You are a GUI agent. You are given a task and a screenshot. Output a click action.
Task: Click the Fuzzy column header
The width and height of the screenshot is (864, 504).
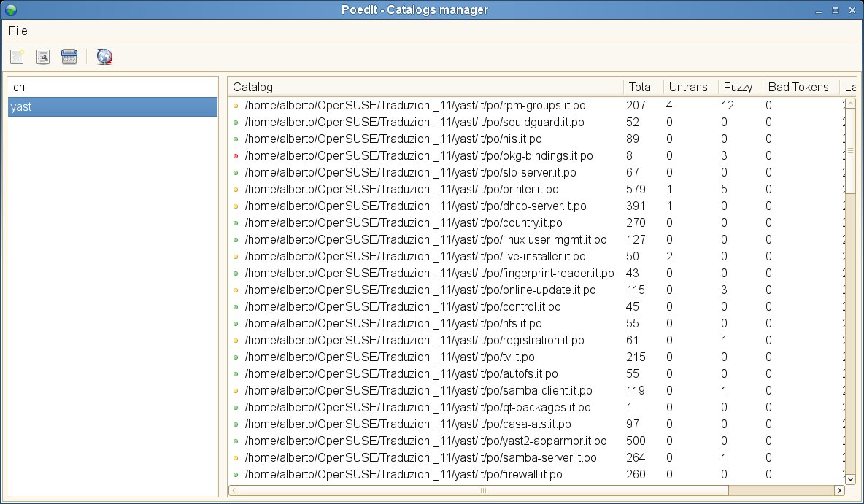click(x=738, y=88)
